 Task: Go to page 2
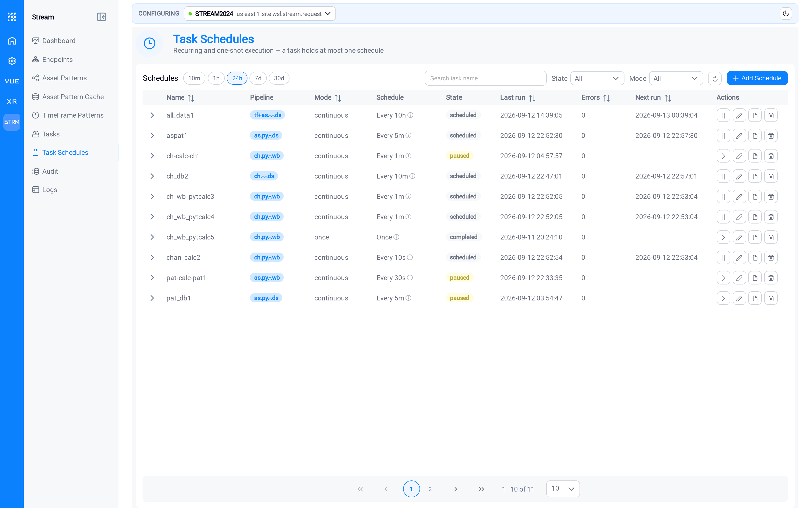(x=430, y=489)
